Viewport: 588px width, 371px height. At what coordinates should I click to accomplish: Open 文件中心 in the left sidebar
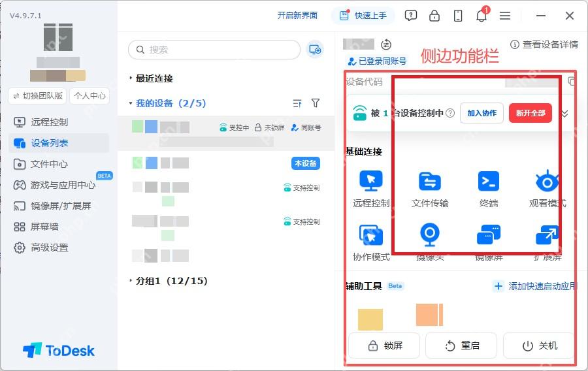[59, 164]
